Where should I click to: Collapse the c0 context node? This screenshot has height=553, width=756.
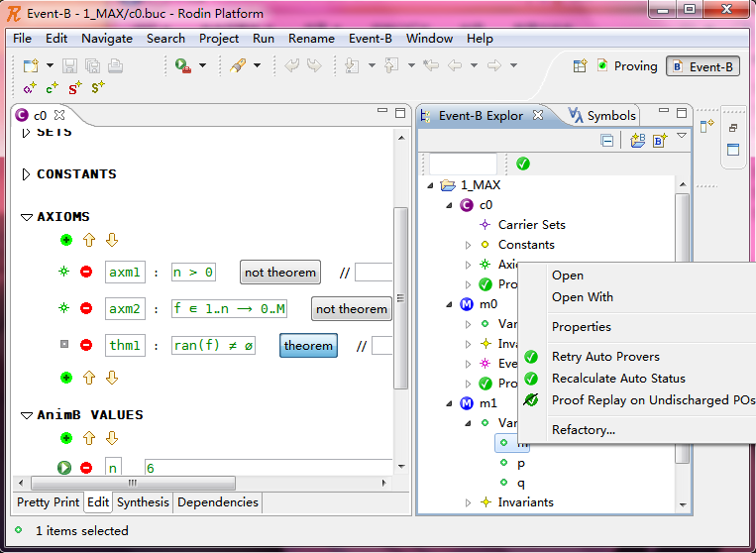click(449, 205)
